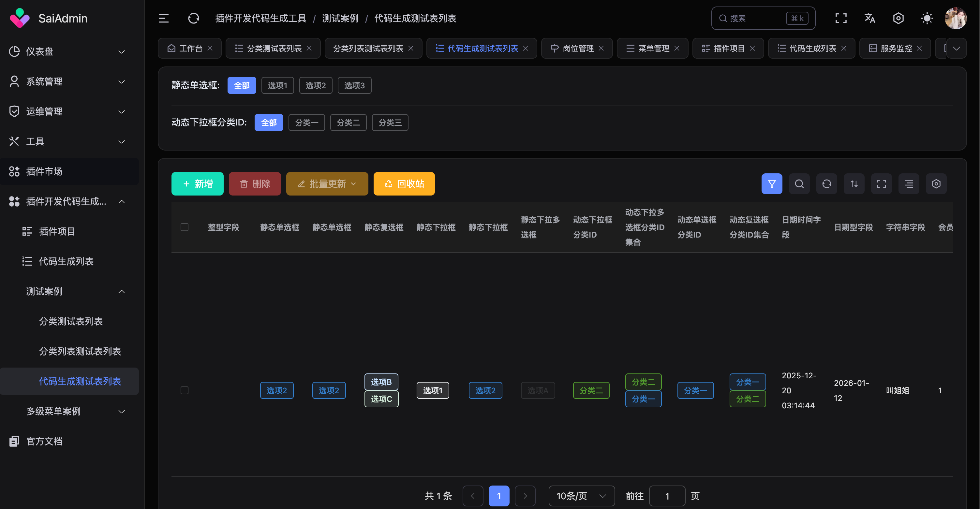
Task: Check the first data row checkbox
Action: pos(185,390)
